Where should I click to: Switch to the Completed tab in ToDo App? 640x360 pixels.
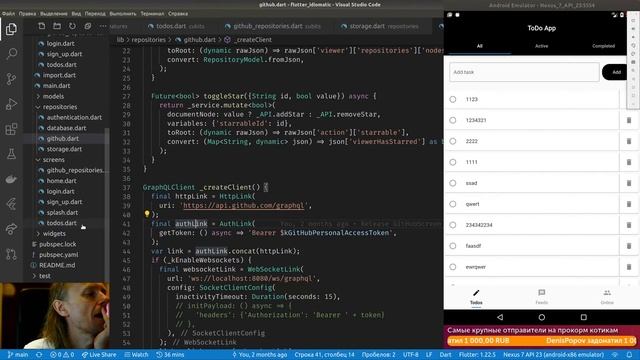click(603, 46)
